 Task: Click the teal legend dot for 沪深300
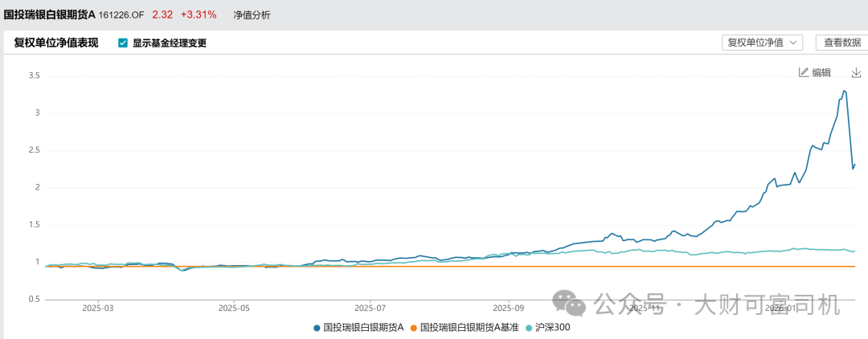[x=529, y=328]
